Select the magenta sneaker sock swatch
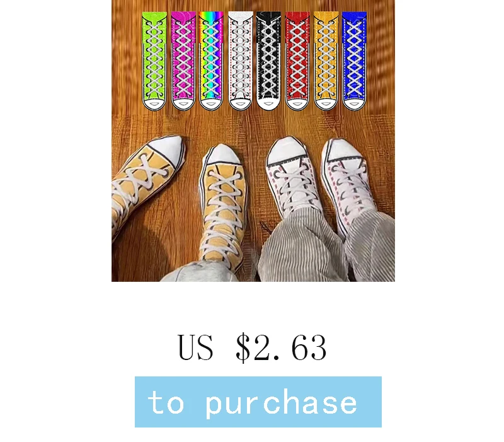The height and width of the screenshot is (442, 504). [x=183, y=61]
